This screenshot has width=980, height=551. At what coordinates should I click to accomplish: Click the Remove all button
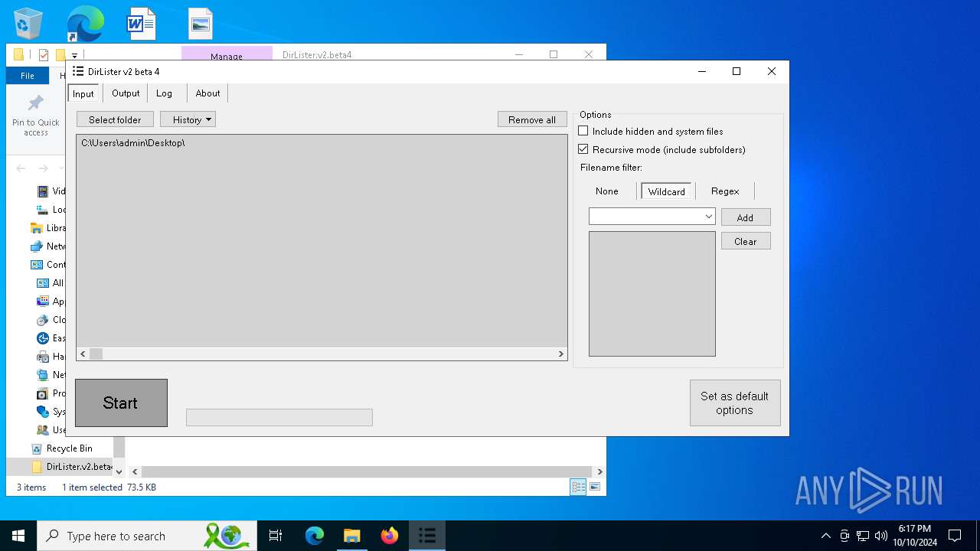point(532,119)
